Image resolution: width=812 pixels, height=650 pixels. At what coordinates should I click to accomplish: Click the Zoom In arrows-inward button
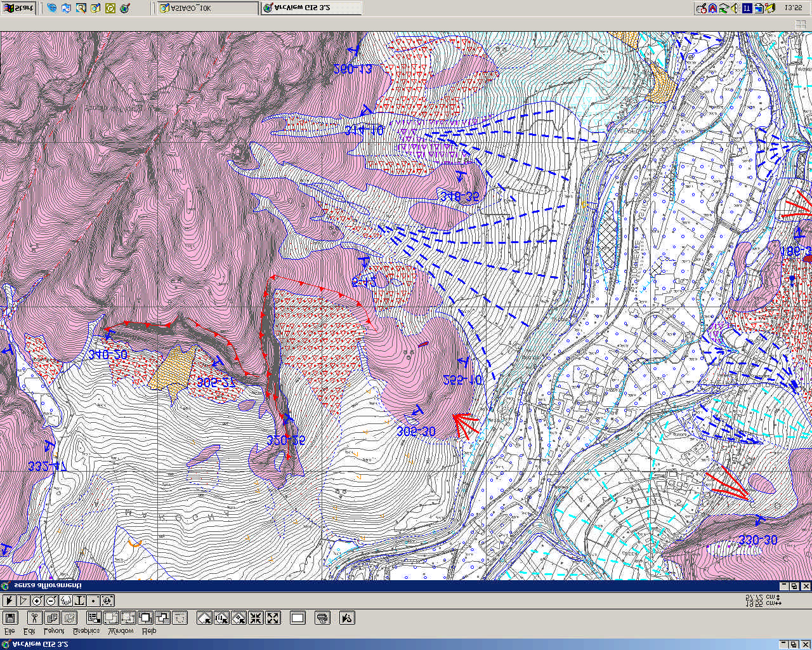(x=256, y=618)
